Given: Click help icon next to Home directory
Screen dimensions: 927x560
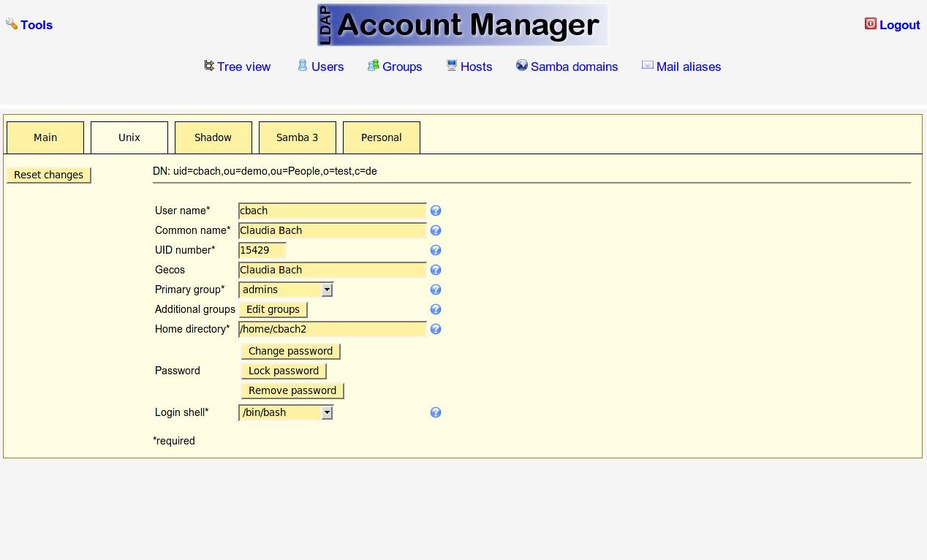Looking at the screenshot, I should (x=436, y=329).
